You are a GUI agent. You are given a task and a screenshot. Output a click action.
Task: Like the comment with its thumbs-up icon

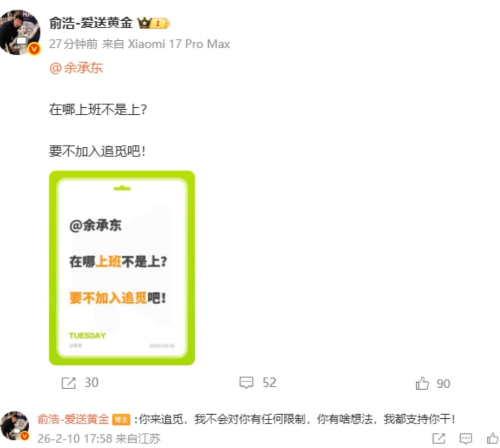pyautogui.click(x=493, y=438)
